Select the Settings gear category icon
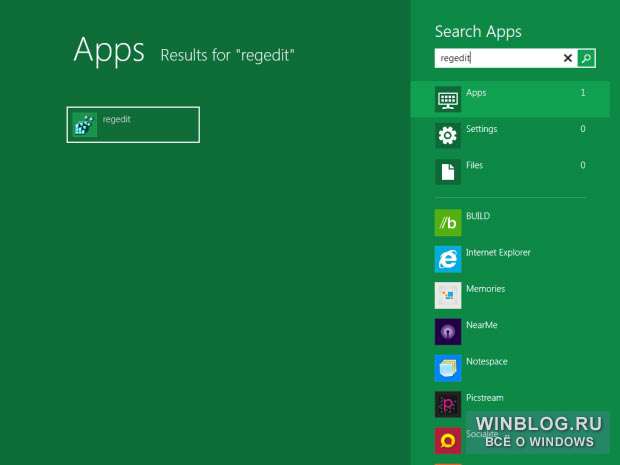 (x=448, y=136)
